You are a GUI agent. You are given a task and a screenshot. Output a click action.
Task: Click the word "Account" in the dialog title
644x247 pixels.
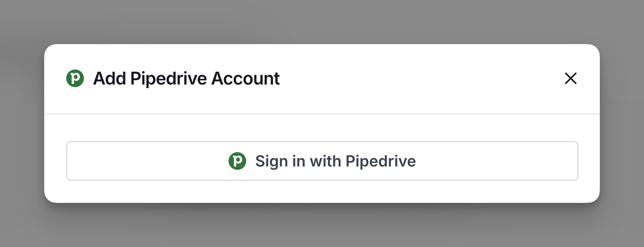pos(245,78)
